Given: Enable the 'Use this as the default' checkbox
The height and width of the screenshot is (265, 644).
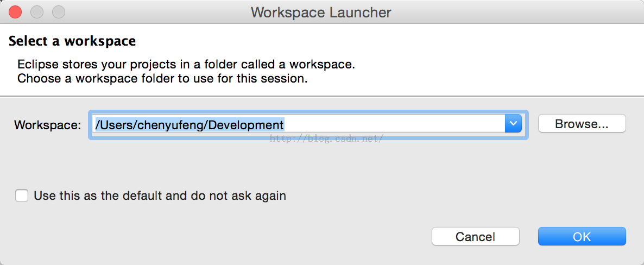Looking at the screenshot, I should coord(22,195).
